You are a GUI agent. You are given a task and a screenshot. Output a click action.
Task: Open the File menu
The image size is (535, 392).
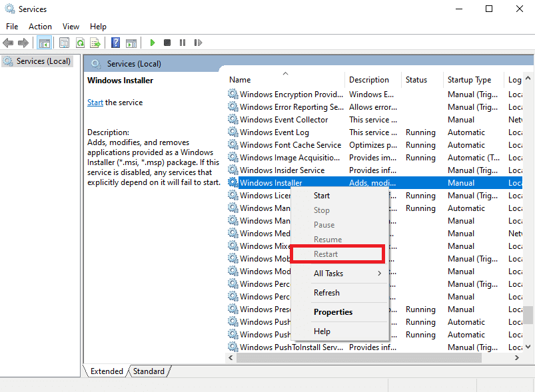click(12, 27)
